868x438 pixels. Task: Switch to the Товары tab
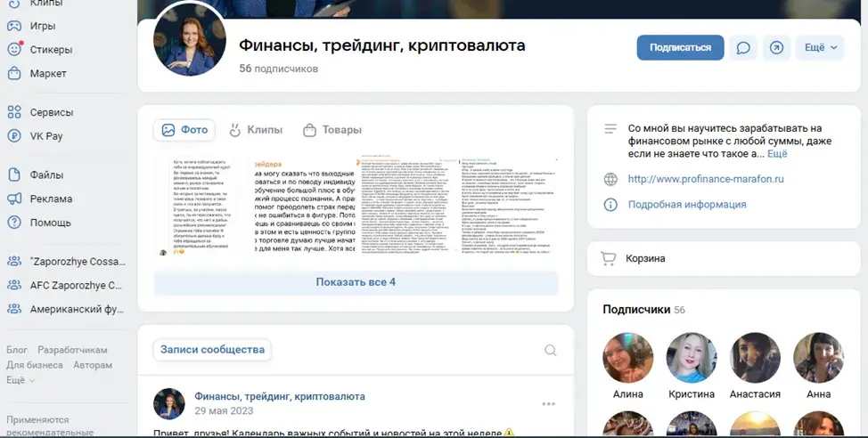click(332, 130)
